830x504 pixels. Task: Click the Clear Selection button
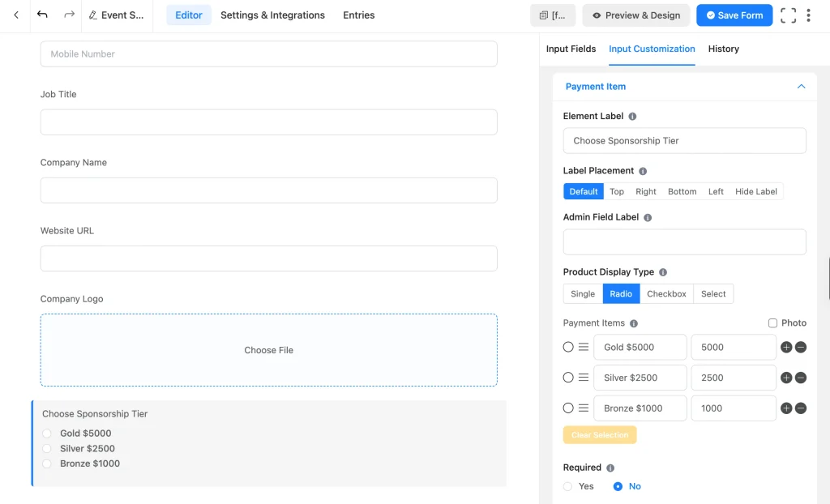pyautogui.click(x=600, y=435)
